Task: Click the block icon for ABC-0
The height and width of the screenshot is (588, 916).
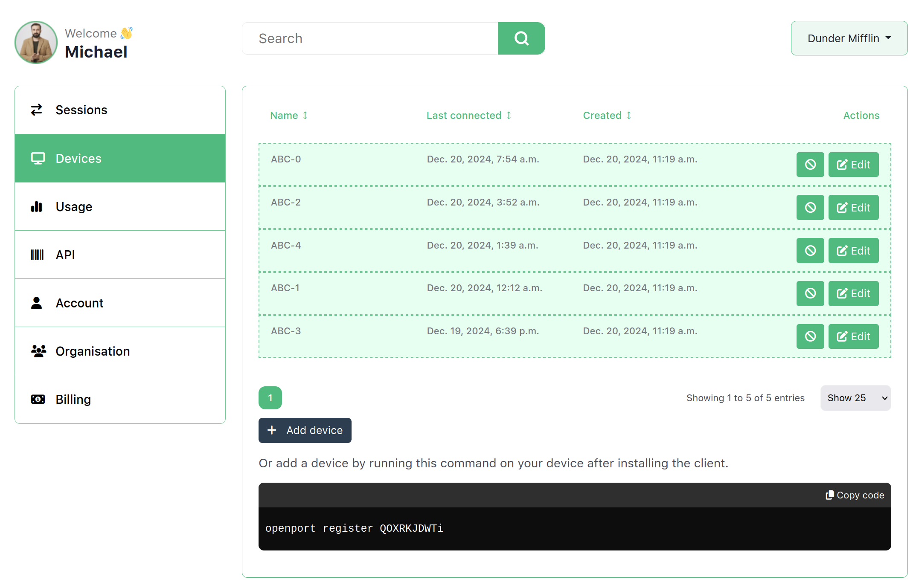Action: (x=810, y=165)
